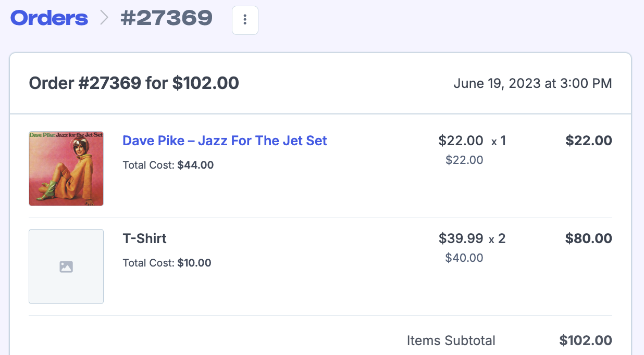Select the T-Shirt product name

click(145, 238)
